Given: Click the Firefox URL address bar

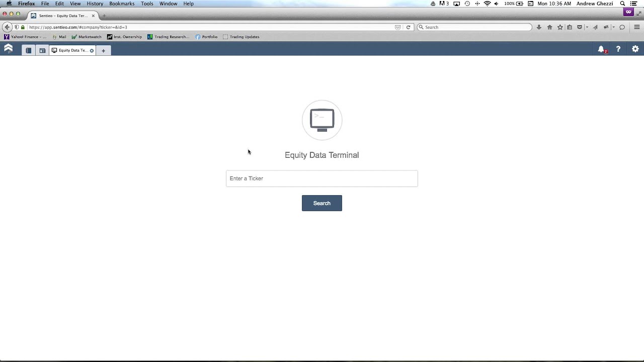Looking at the screenshot, I should [211, 27].
